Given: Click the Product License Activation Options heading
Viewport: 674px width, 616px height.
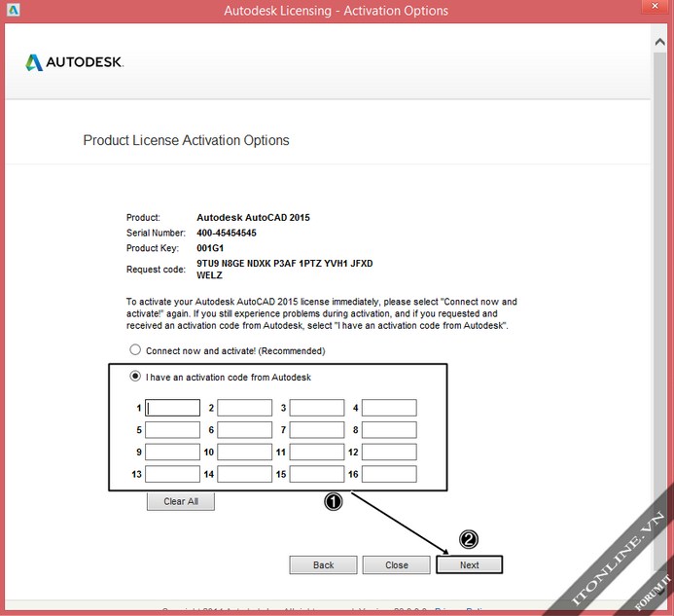Looking at the screenshot, I should [x=186, y=140].
